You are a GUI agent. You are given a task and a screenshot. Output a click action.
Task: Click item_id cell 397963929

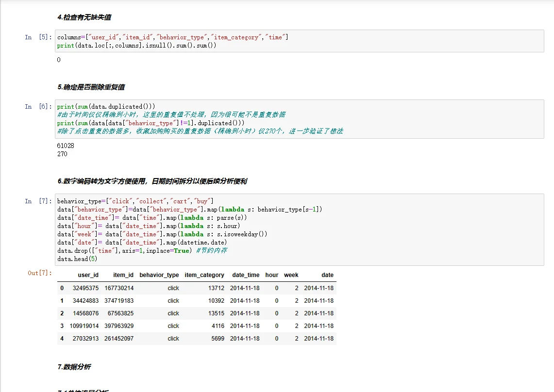119,326
